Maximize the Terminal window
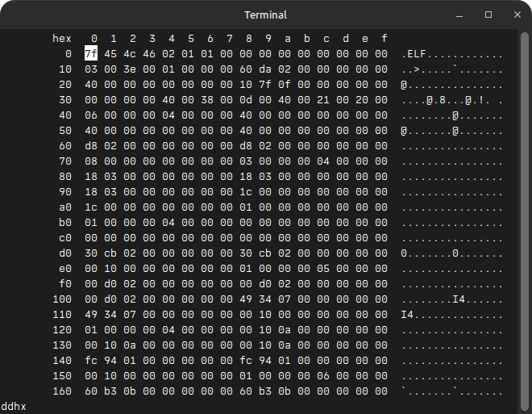Viewport: 532px width, 414px height. coord(488,15)
